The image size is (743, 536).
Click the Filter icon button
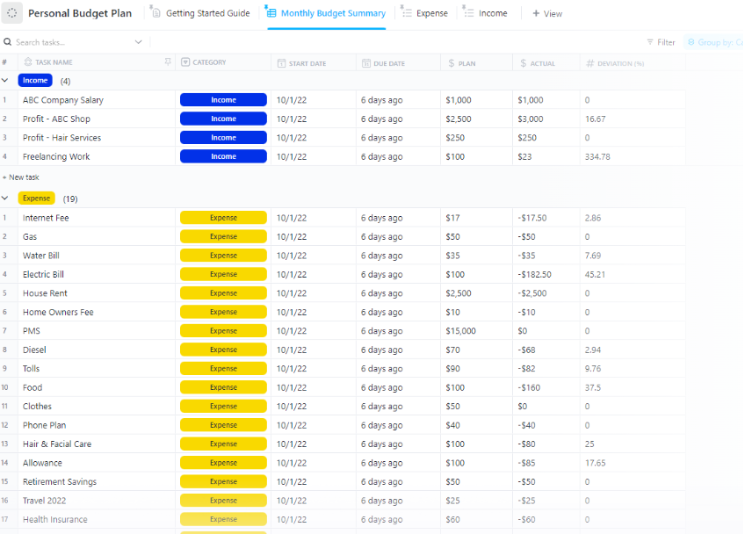point(649,43)
